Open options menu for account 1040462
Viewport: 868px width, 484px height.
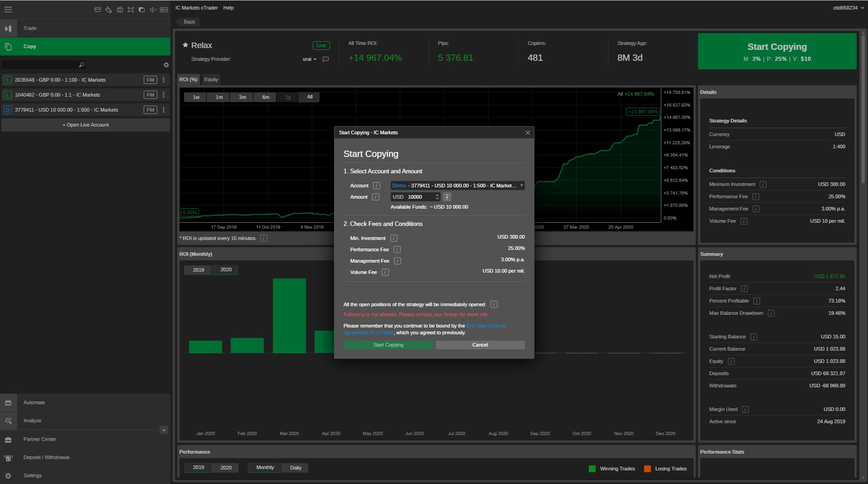click(164, 95)
